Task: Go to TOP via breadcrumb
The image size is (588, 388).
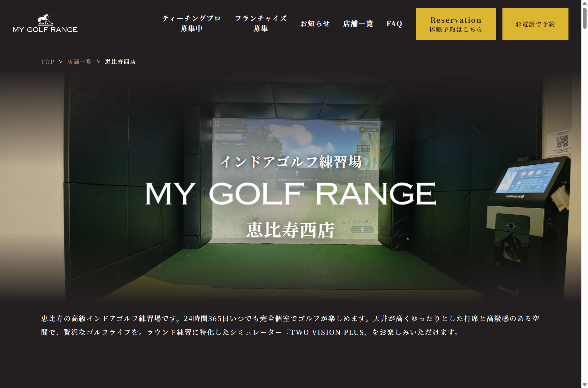Action: (47, 62)
